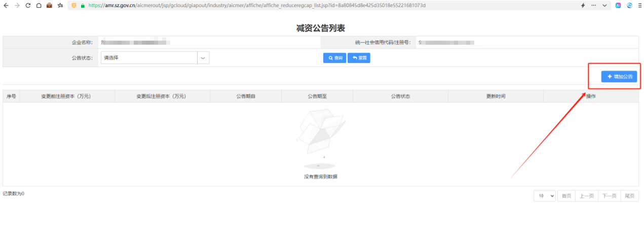This screenshot has height=240, width=644.
Task: Click the 减资公告列表 page title
Action: pyautogui.click(x=321, y=28)
